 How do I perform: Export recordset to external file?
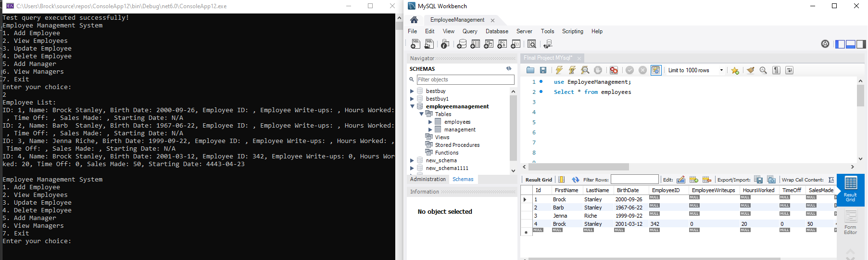pyautogui.click(x=758, y=180)
